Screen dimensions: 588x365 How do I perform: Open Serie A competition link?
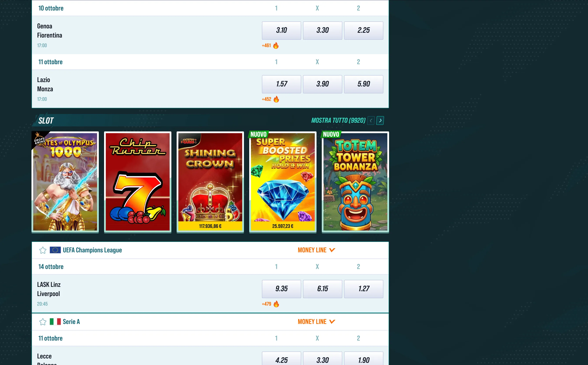71,322
